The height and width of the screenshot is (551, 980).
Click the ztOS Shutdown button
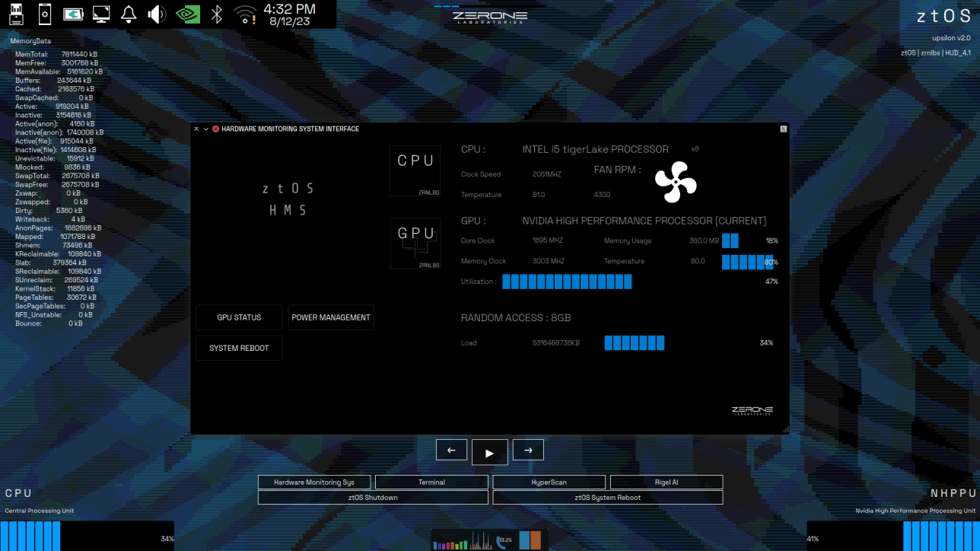373,498
